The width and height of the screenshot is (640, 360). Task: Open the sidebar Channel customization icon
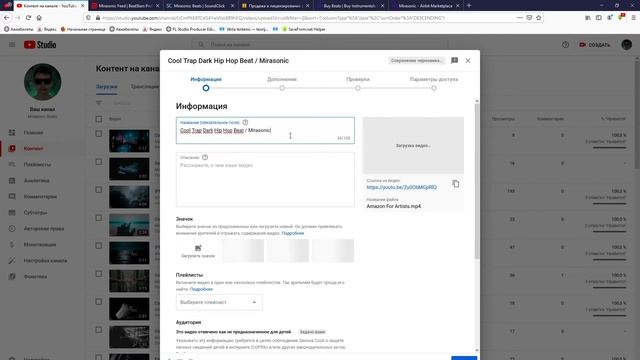pos(12,260)
